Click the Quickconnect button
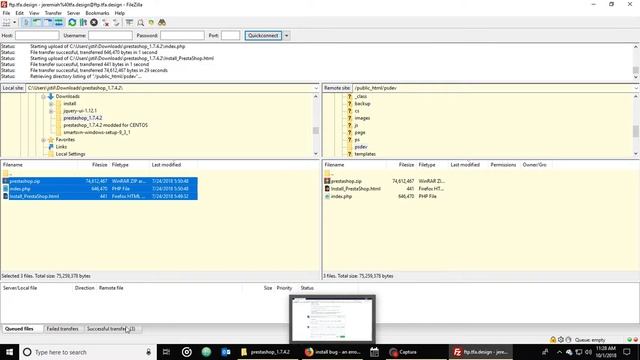 [263, 36]
